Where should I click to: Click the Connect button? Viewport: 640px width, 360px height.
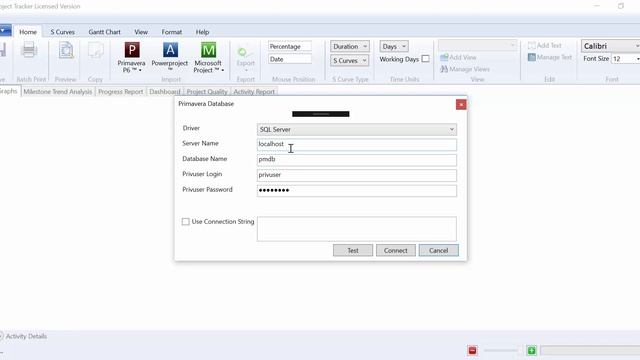[396, 250]
